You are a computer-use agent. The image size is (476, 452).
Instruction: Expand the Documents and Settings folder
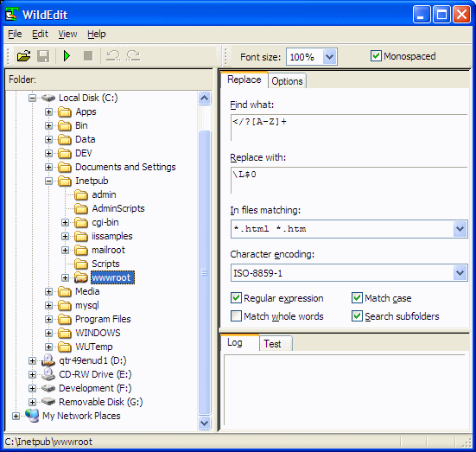click(x=48, y=167)
